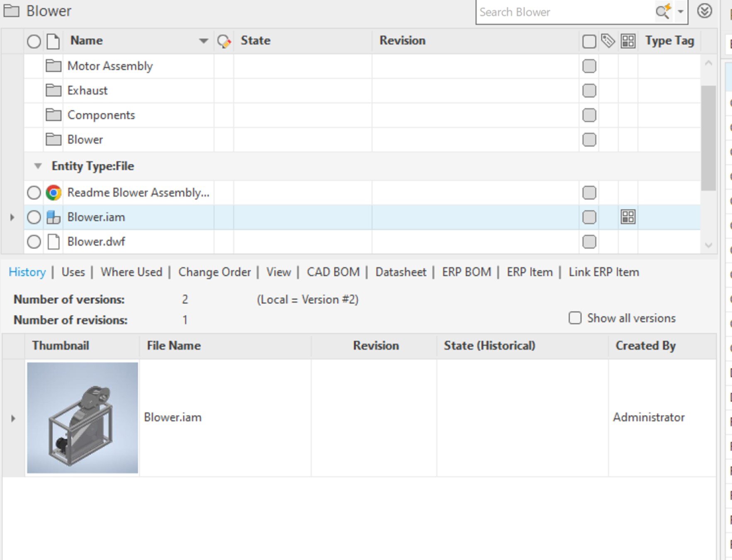
Task: Check the Blower.iam row checkbox
Action: coord(589,217)
